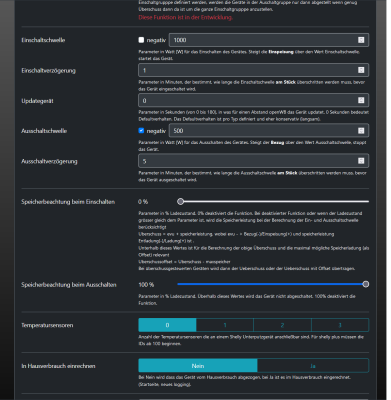This screenshot has width=391, height=400.
Task: Select Ja for In Hausverbrauch einrechnen
Action: (313, 366)
